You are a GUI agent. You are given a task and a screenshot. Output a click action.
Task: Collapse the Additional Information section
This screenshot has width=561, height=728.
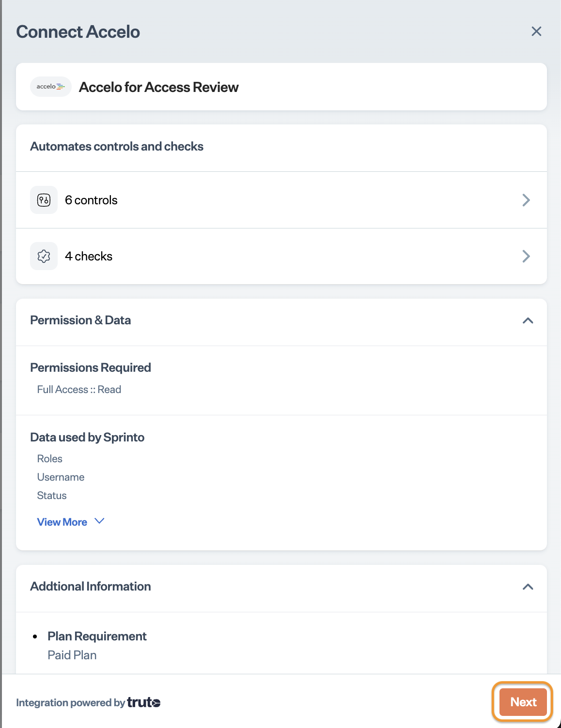coord(528,587)
